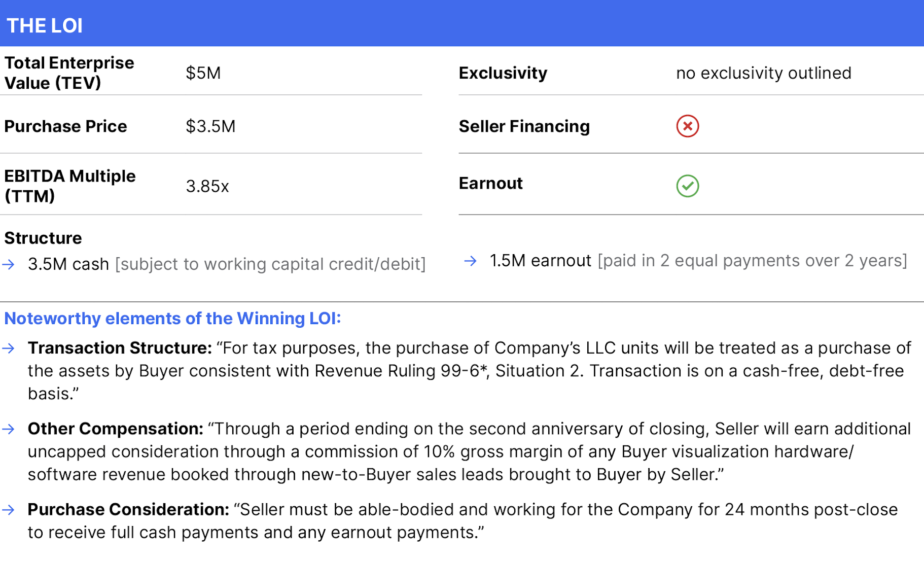Click the arrow bullet before 1.5M earnout

click(471, 261)
